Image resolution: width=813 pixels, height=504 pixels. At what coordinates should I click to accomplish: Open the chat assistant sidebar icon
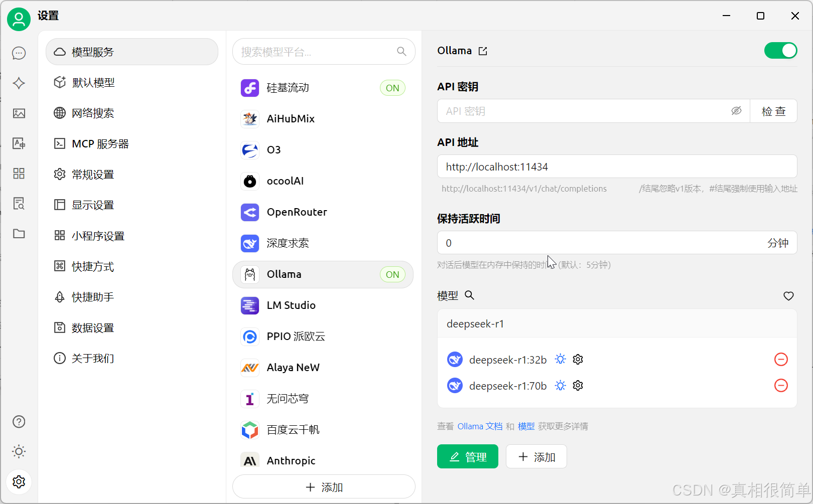click(19, 53)
